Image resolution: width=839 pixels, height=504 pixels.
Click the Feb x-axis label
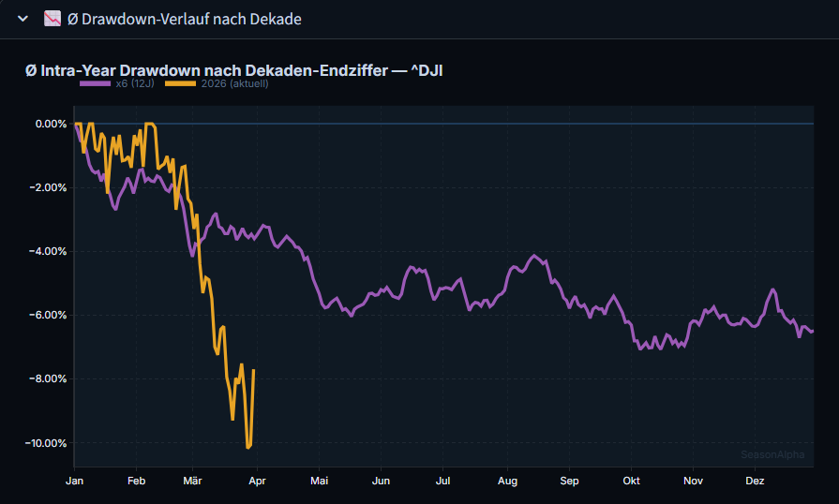[137, 481]
